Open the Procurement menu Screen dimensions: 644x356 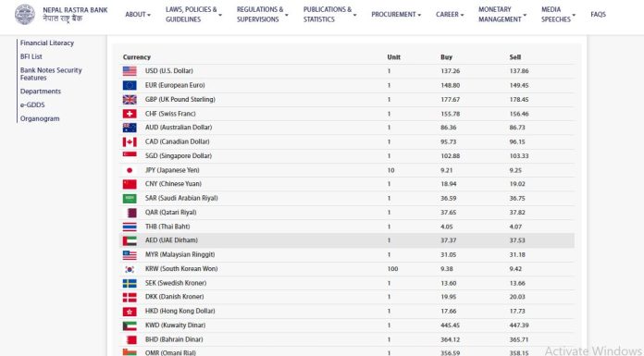[x=396, y=15]
